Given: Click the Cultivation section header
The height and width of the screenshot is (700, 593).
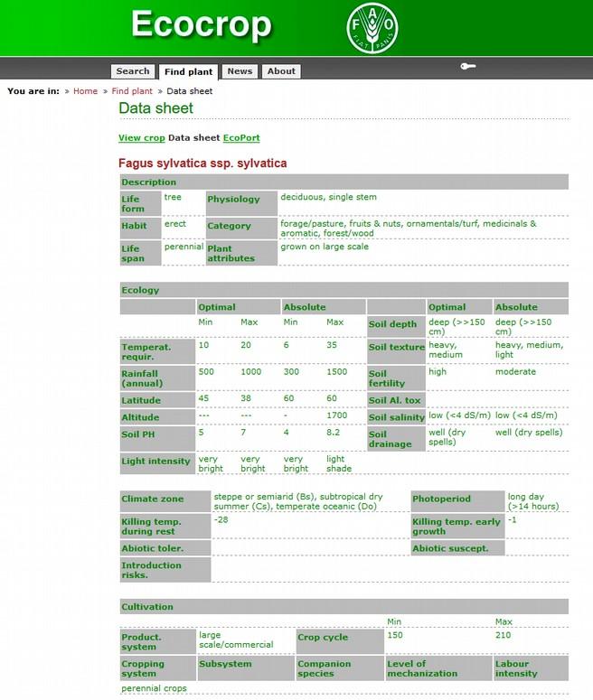Looking at the screenshot, I should coord(344,607).
